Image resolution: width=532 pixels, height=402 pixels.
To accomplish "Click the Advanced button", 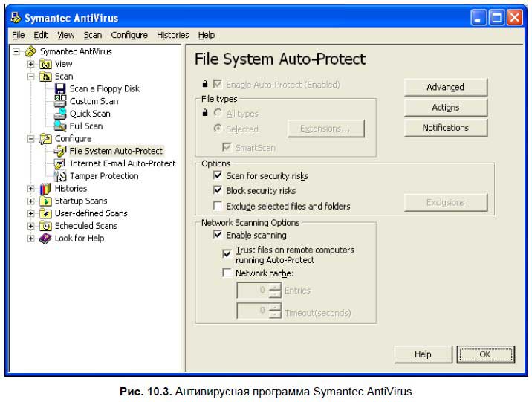I will (x=445, y=88).
